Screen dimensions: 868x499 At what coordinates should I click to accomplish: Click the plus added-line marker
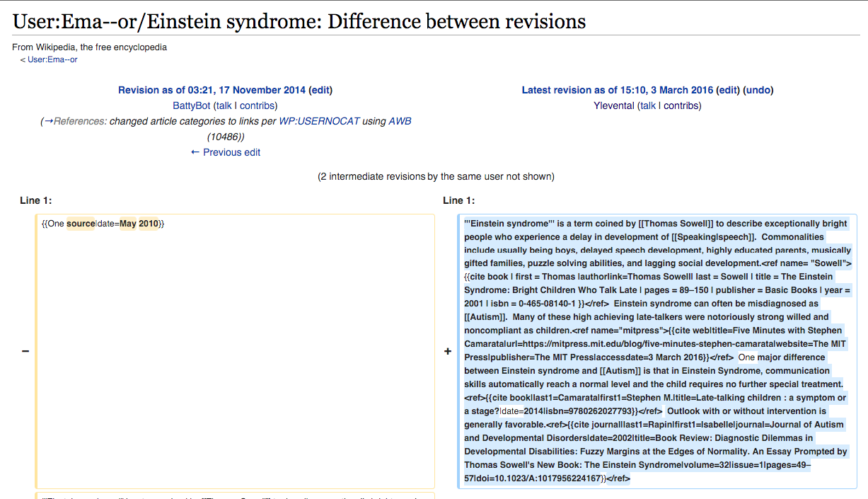447,351
